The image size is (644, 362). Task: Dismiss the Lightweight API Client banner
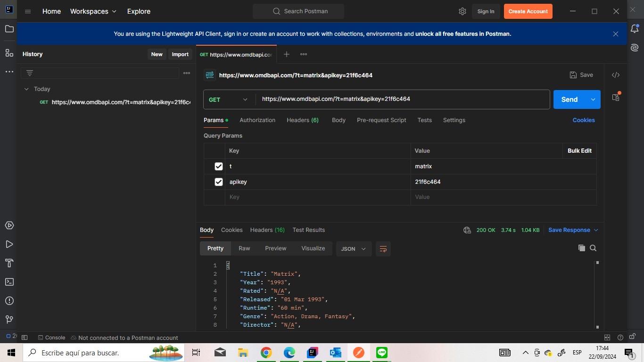[x=616, y=34]
